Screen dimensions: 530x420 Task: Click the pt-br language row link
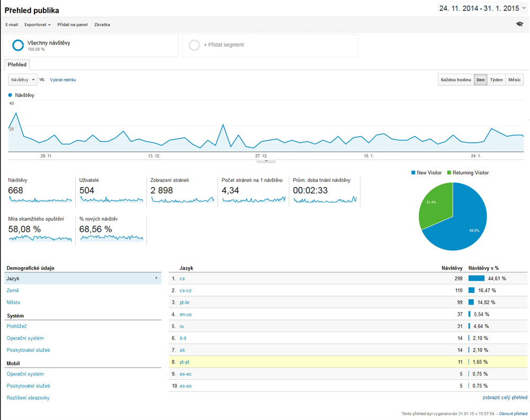pyautogui.click(x=185, y=302)
